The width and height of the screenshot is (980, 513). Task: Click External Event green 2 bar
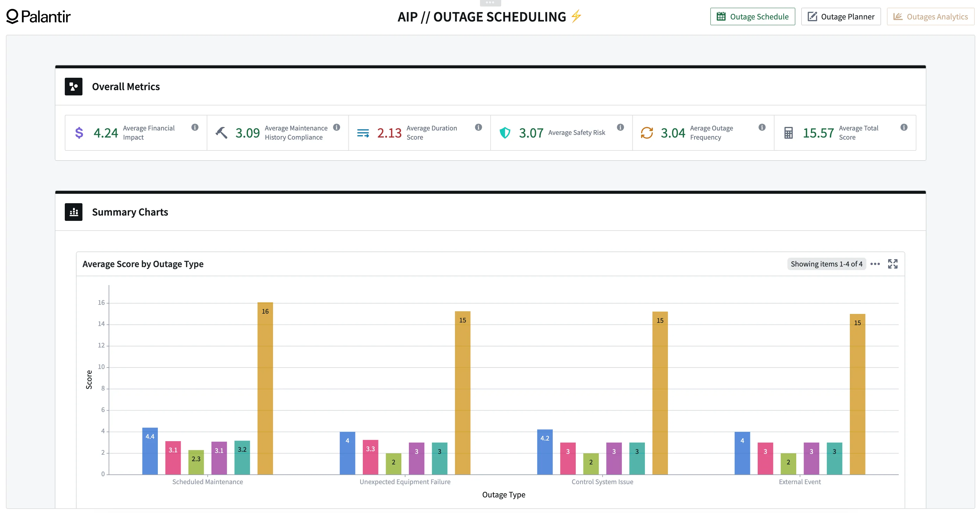pyautogui.click(x=788, y=464)
